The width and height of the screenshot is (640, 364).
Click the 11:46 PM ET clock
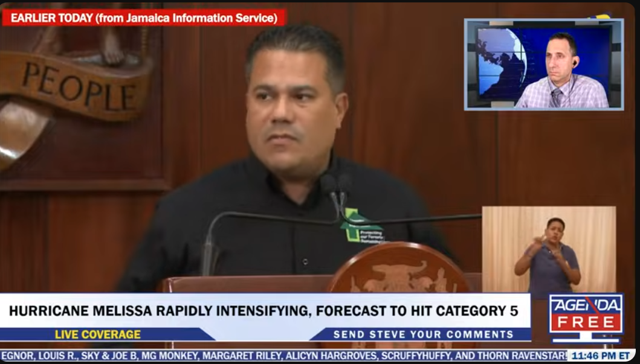tap(601, 356)
